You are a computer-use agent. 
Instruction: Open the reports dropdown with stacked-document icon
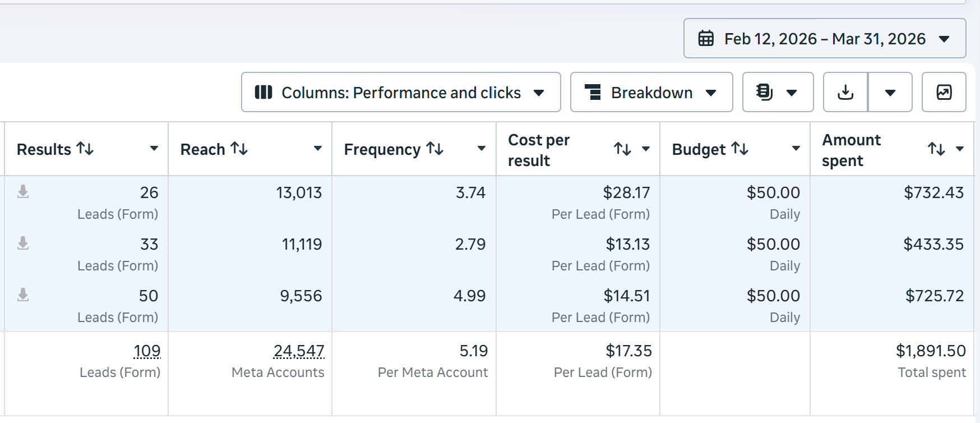[778, 92]
